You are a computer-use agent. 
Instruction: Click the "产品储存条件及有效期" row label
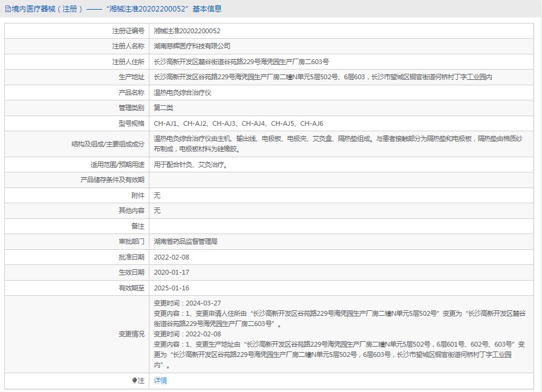113,180
